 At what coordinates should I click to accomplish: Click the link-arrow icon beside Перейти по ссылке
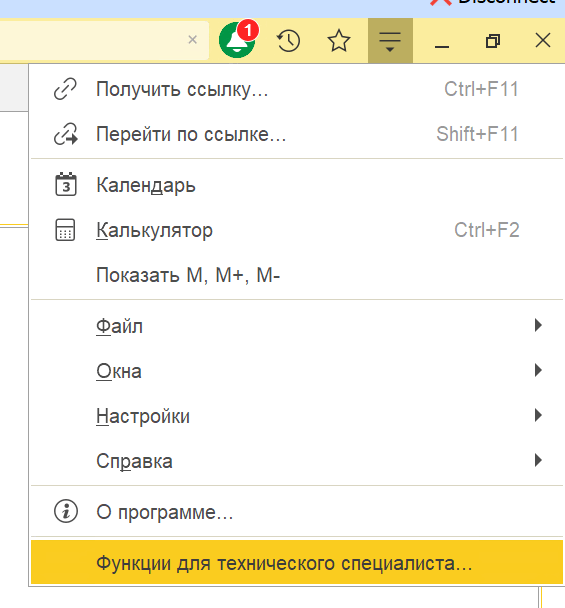tap(66, 134)
